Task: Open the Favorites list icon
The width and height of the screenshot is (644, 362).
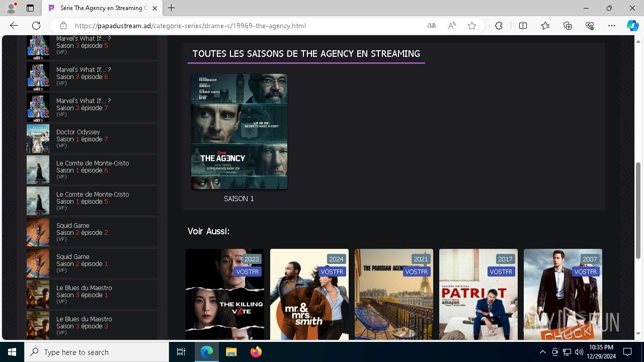Action: pos(545,26)
